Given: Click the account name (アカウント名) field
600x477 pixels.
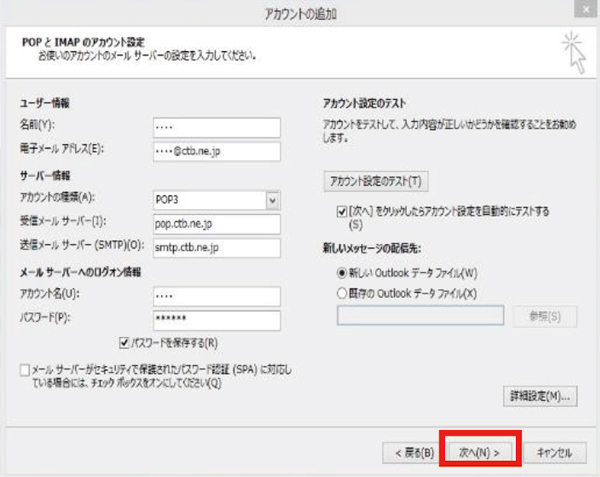Looking at the screenshot, I should point(217,296).
